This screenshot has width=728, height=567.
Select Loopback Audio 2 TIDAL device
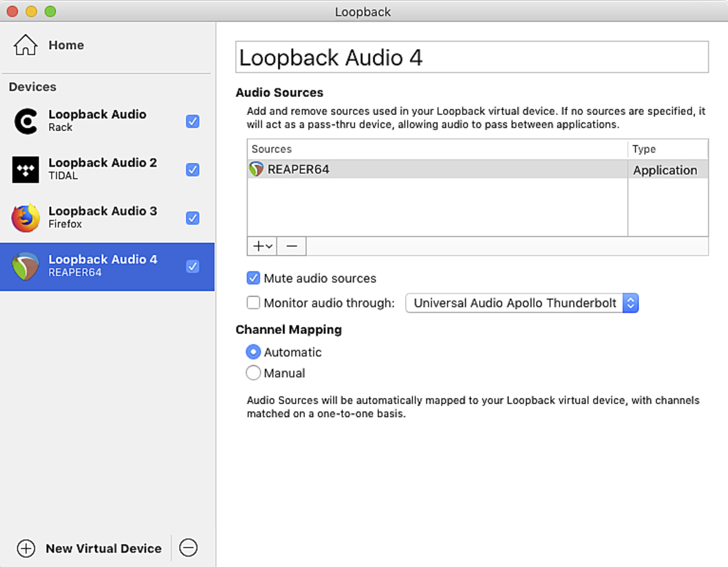[107, 170]
